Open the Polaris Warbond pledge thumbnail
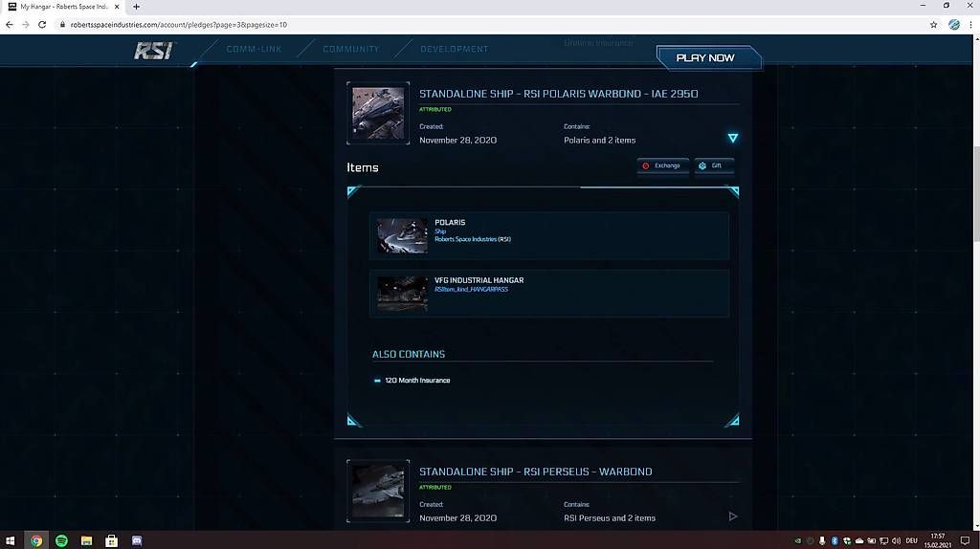This screenshot has height=549, width=980. (378, 113)
